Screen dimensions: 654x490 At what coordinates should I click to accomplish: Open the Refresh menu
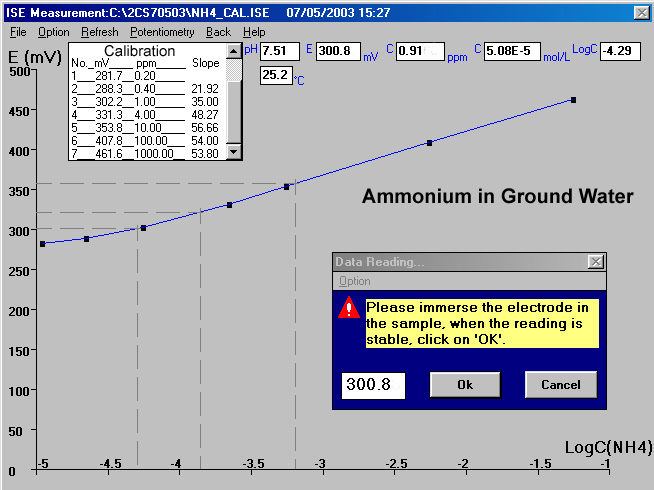(x=100, y=32)
